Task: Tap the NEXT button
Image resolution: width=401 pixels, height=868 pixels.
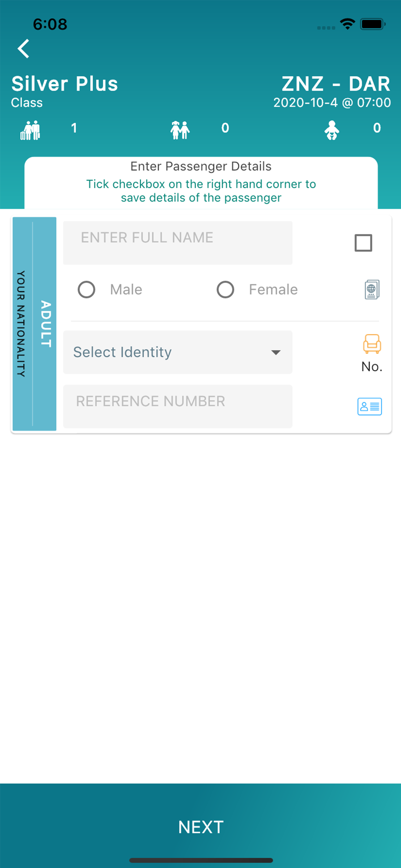Action: coord(200,826)
